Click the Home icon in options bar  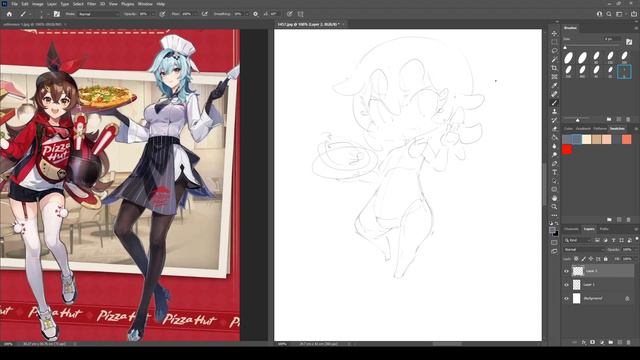pos(9,14)
